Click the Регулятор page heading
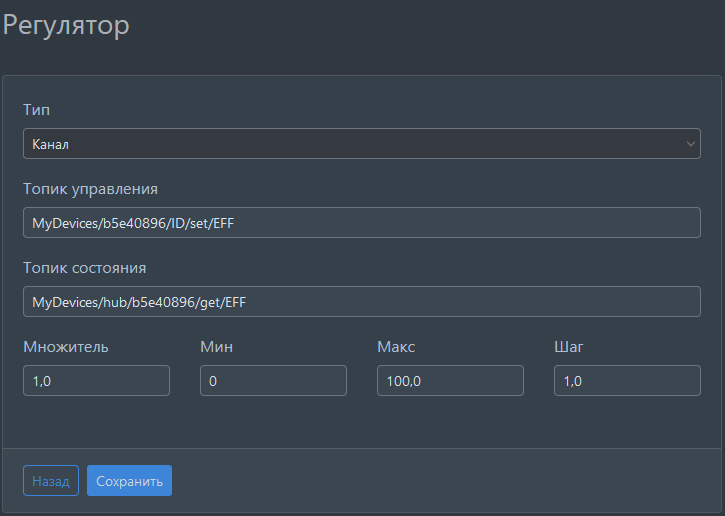Image resolution: width=725 pixels, height=516 pixels. click(x=66, y=25)
